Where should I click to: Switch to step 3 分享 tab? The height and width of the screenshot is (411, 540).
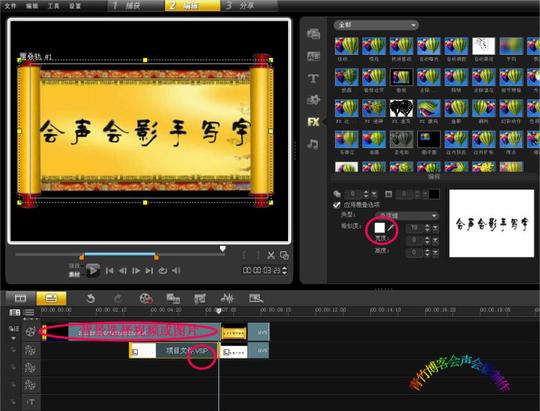coord(249,6)
